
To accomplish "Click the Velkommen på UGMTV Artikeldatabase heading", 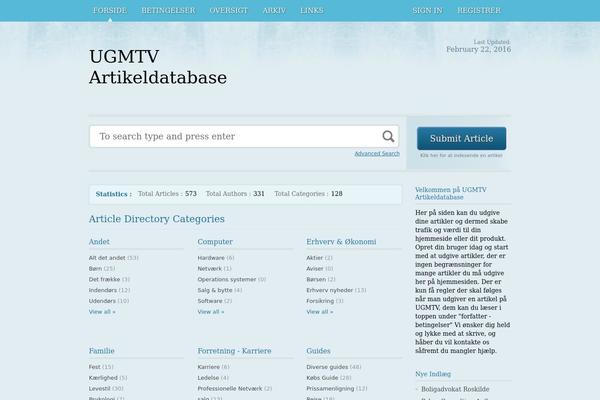I will 451,193.
